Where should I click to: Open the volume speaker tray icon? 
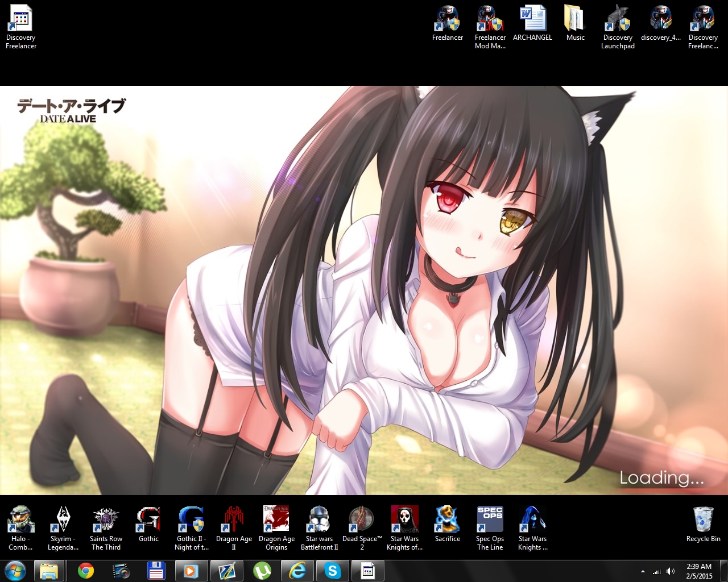coord(671,571)
